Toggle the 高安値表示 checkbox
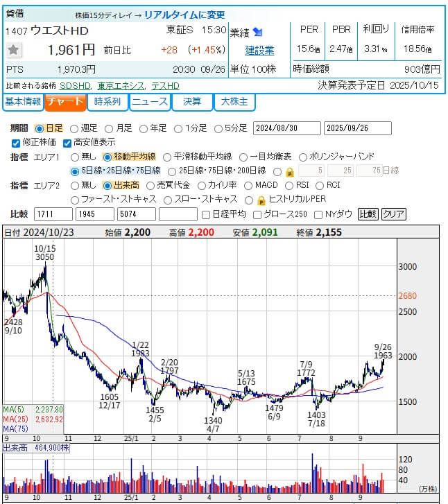Image resolution: width=448 pixels, height=504 pixels. point(67,143)
